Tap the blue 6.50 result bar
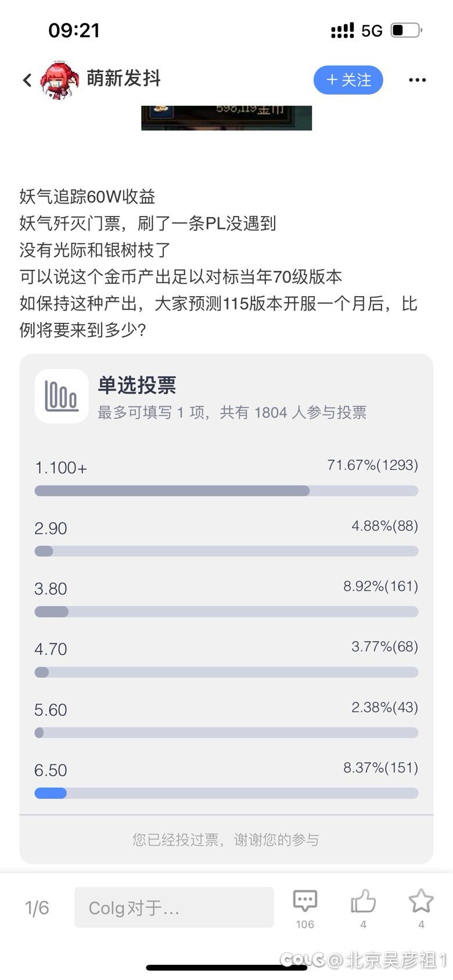 (51, 793)
